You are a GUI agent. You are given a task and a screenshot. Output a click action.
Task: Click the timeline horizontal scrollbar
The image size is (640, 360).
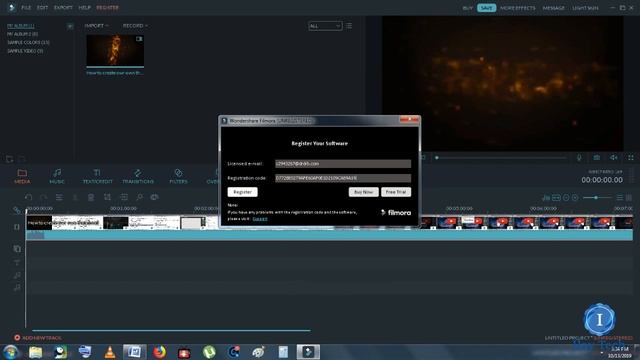click(171, 330)
